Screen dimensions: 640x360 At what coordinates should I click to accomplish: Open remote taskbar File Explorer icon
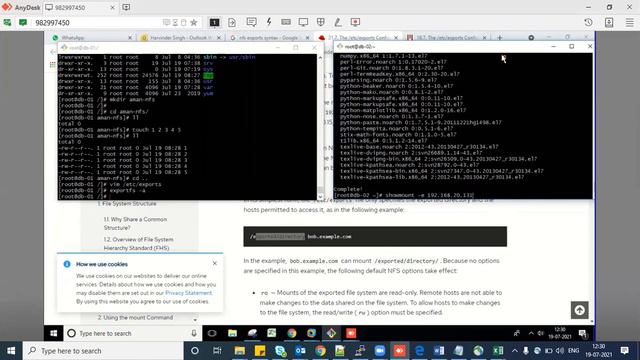(232, 333)
